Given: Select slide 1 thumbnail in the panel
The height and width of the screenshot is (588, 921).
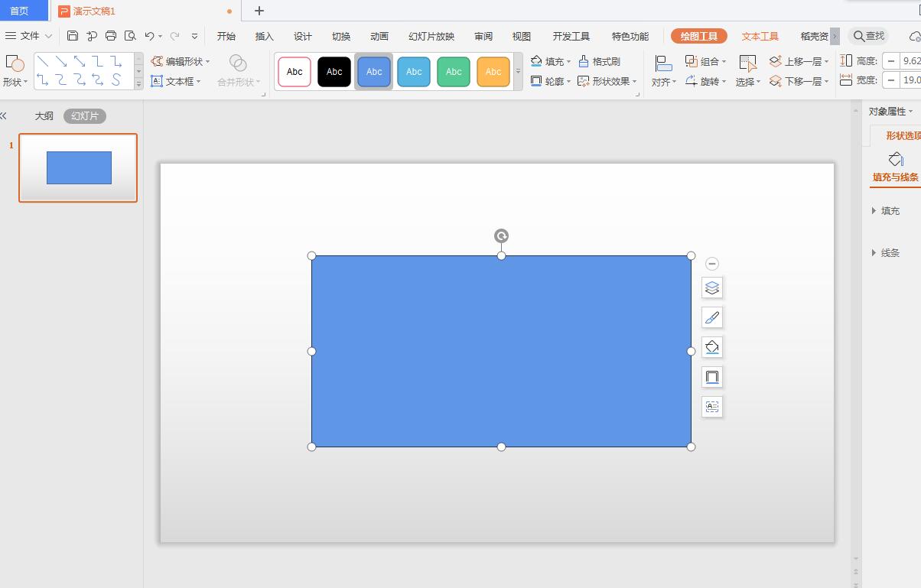Looking at the screenshot, I should point(78,167).
